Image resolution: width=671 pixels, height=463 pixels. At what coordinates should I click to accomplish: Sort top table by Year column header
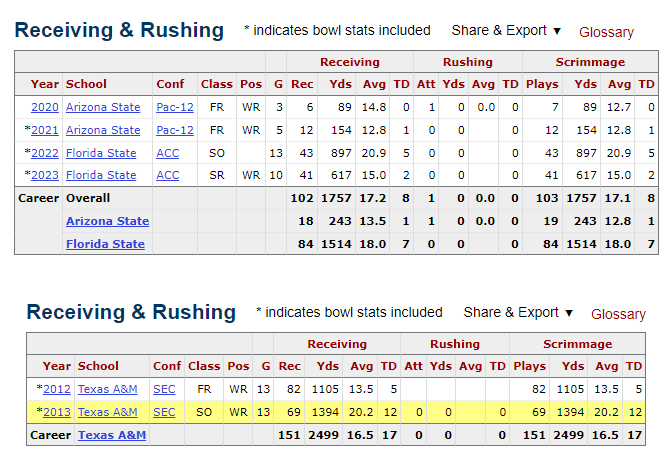pyautogui.click(x=45, y=84)
